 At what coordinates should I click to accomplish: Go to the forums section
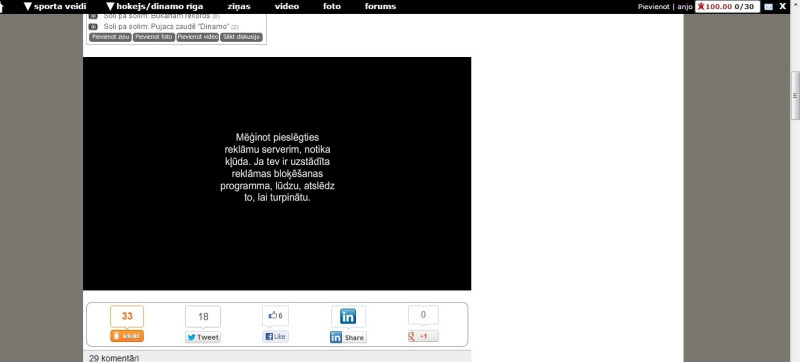[x=380, y=7]
